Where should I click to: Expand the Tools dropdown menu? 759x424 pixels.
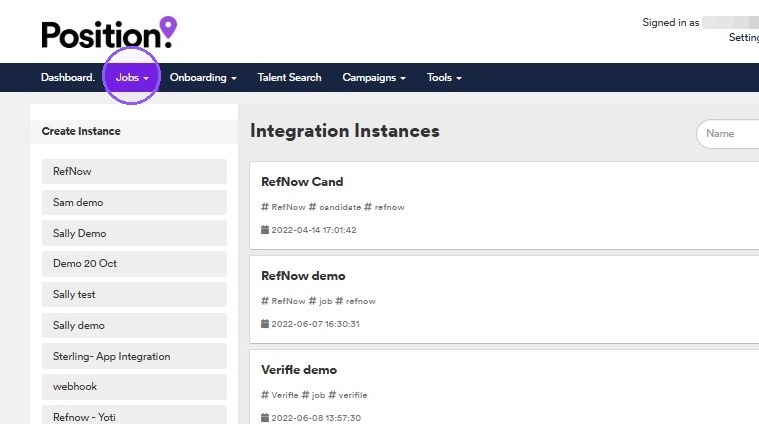444,77
